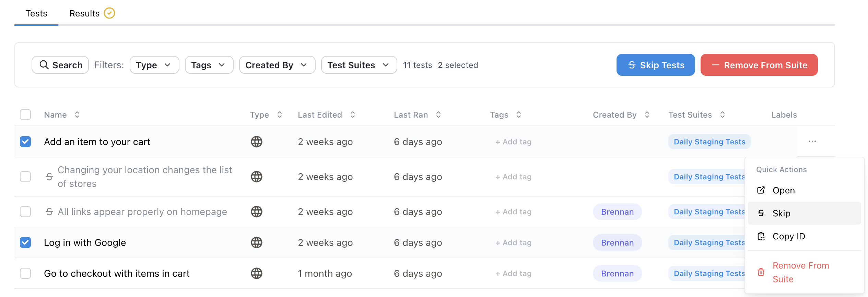This screenshot has height=297, width=868.
Task: Click Brennan badge in 'All links appear properly' row
Action: click(x=617, y=212)
